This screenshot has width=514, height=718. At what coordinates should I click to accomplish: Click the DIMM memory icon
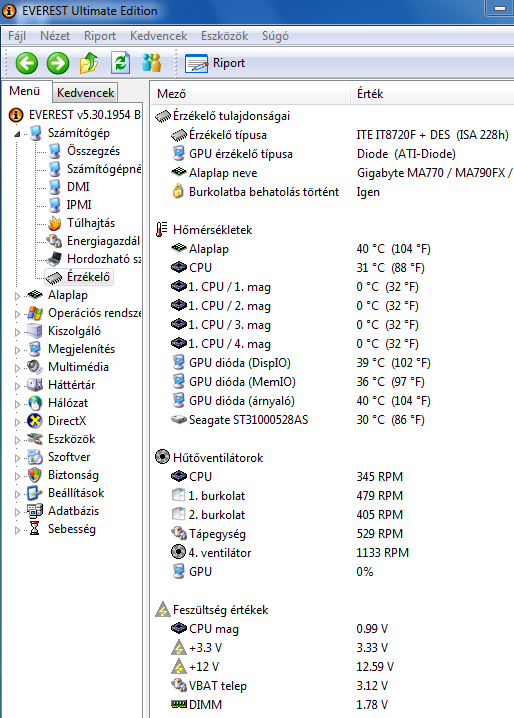179,704
